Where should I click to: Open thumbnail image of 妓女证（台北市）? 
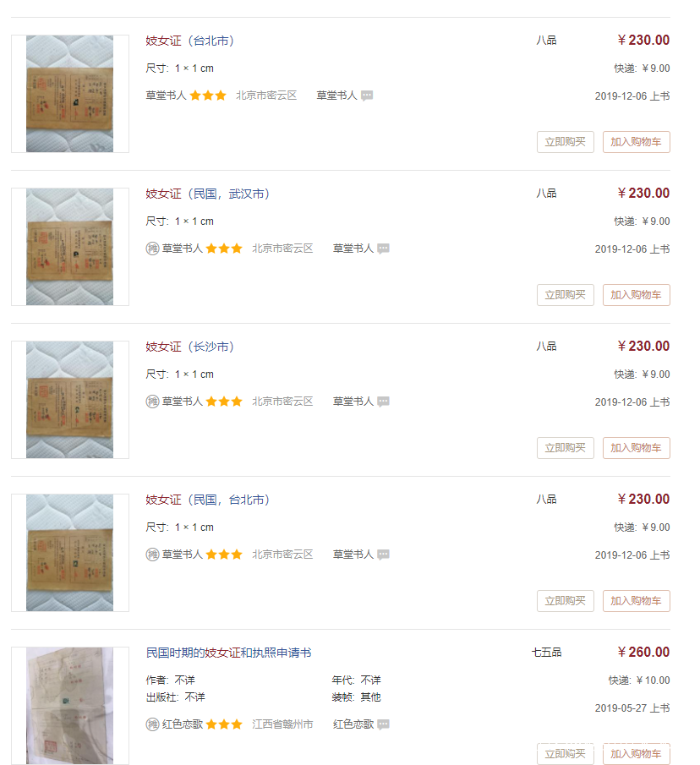click(x=69, y=94)
